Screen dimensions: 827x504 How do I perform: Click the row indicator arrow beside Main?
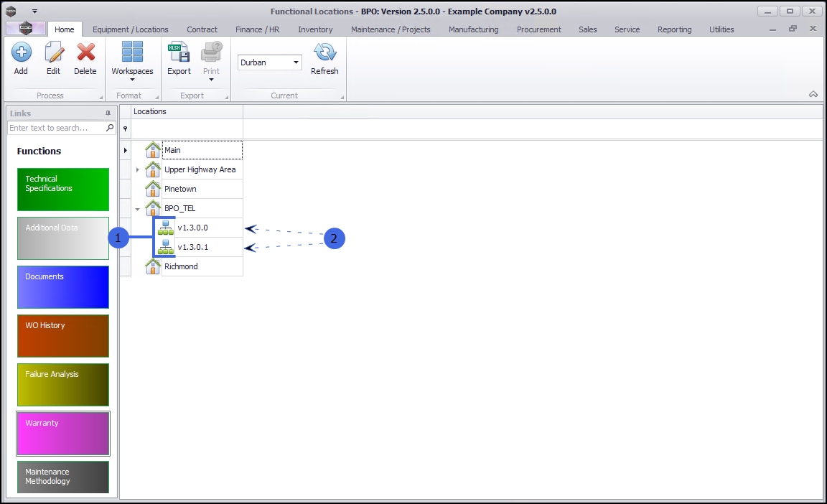[125, 150]
